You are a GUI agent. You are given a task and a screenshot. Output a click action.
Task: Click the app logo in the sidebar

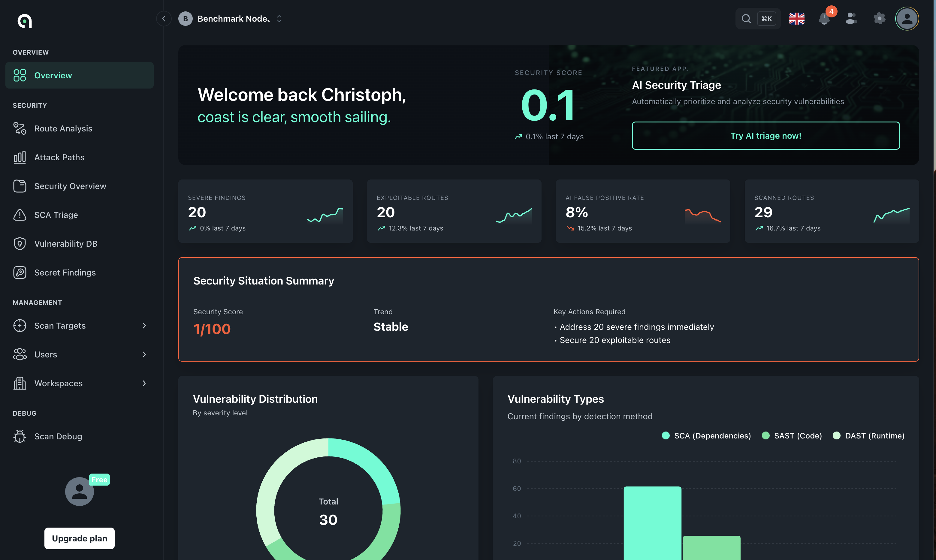point(25,21)
